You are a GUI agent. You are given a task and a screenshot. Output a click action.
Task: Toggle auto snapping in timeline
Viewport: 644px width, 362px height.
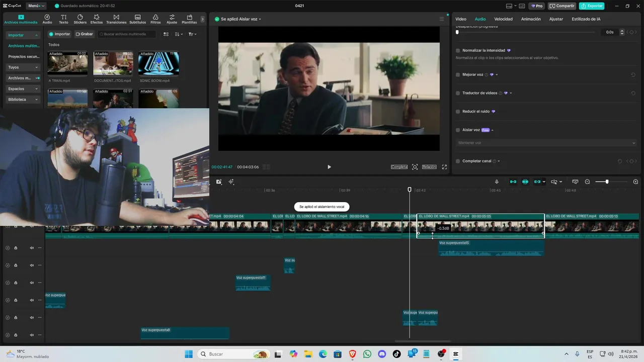pos(525,182)
